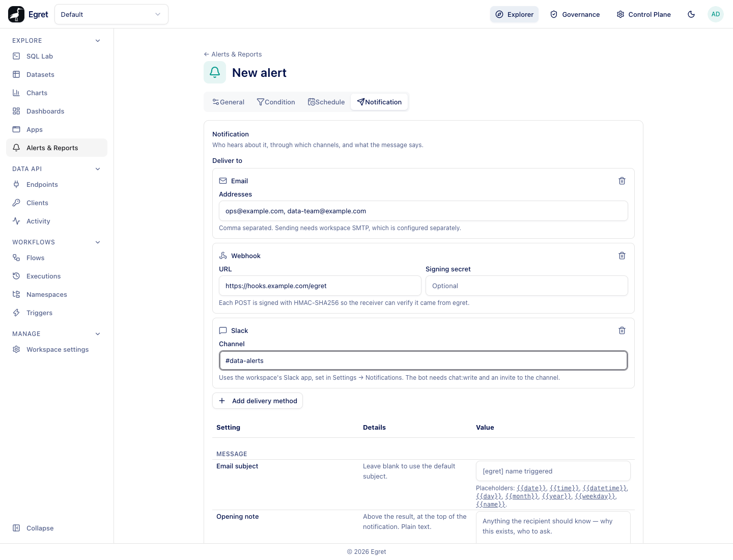Go to Datasets page

pos(57,74)
